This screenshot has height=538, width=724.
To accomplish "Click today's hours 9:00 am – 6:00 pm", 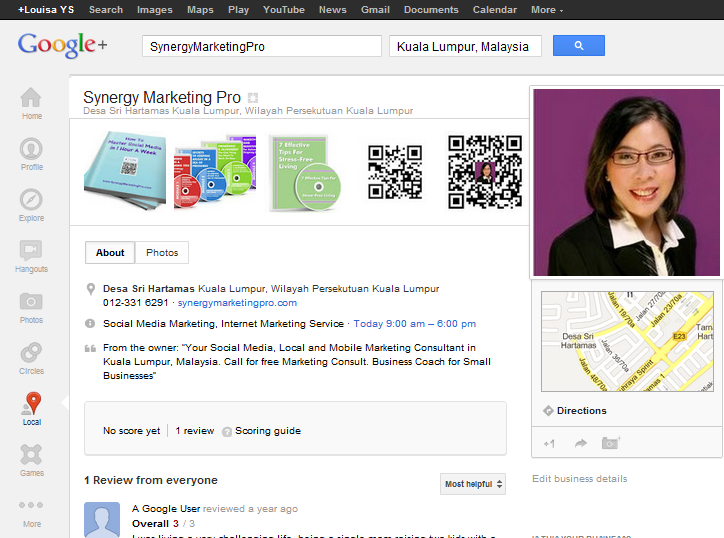I will 415,324.
